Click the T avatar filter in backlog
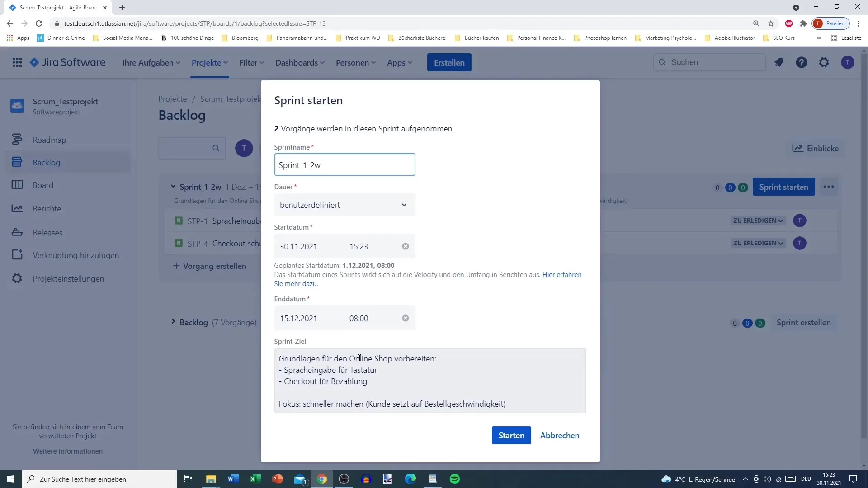This screenshot has width=868, height=488. pyautogui.click(x=244, y=148)
